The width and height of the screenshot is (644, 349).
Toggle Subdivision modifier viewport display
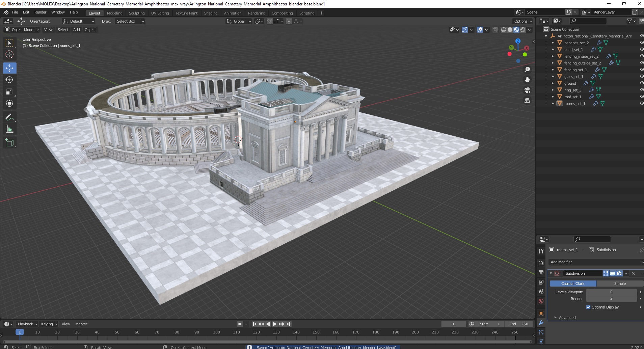pyautogui.click(x=612, y=273)
